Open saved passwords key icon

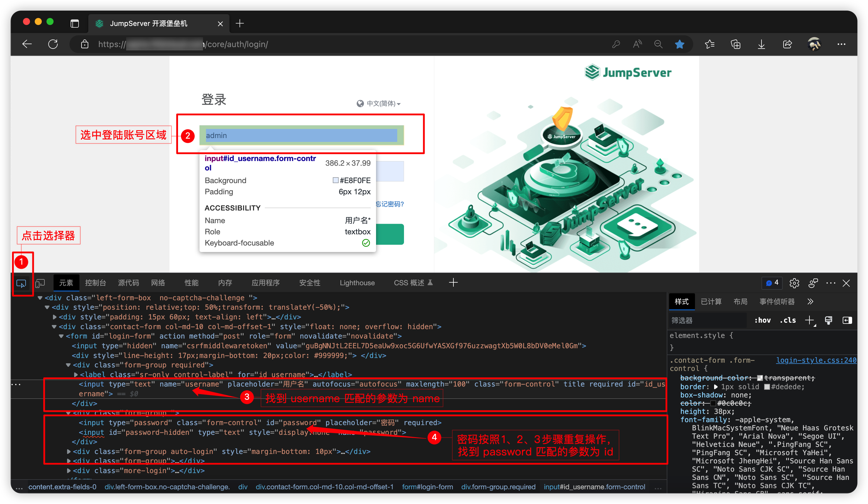pyautogui.click(x=616, y=44)
